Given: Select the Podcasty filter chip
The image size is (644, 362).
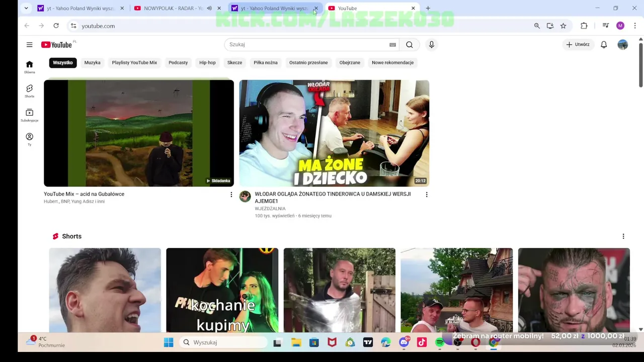Looking at the screenshot, I should click(x=178, y=63).
